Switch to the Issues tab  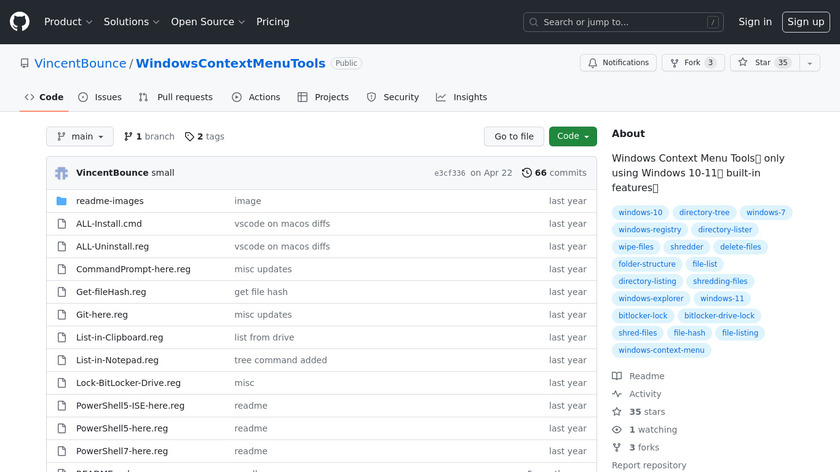coord(100,97)
